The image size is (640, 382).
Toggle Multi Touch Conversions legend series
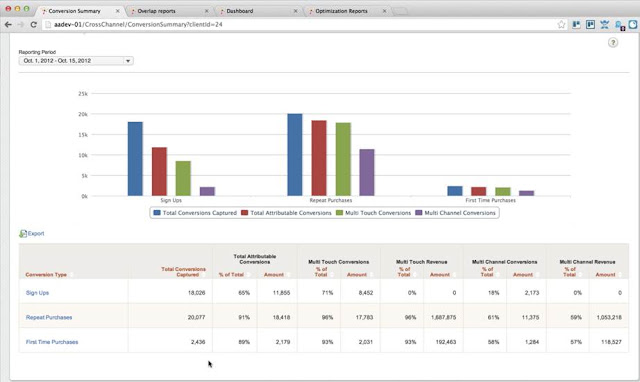click(x=373, y=213)
